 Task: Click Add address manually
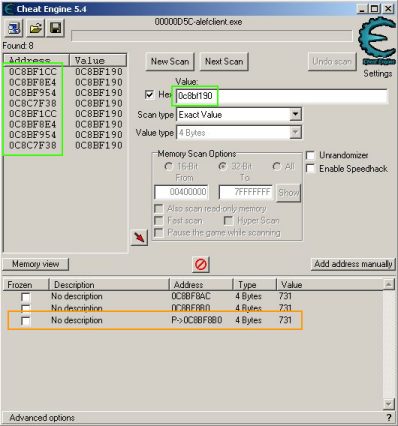[x=353, y=264]
